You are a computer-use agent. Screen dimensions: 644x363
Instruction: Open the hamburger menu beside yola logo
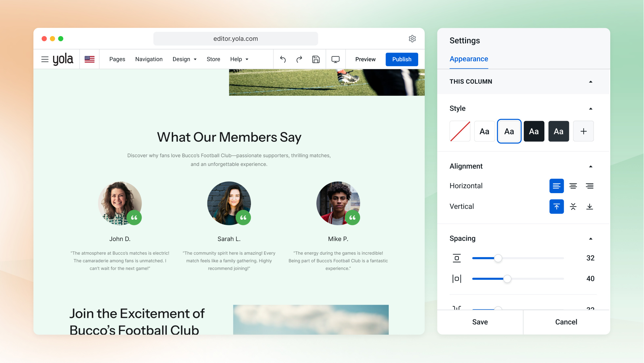click(45, 59)
